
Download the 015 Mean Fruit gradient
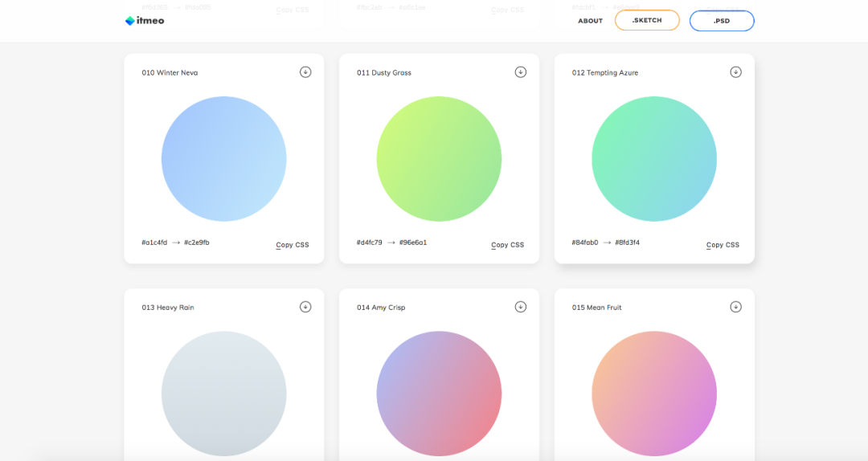pos(735,307)
